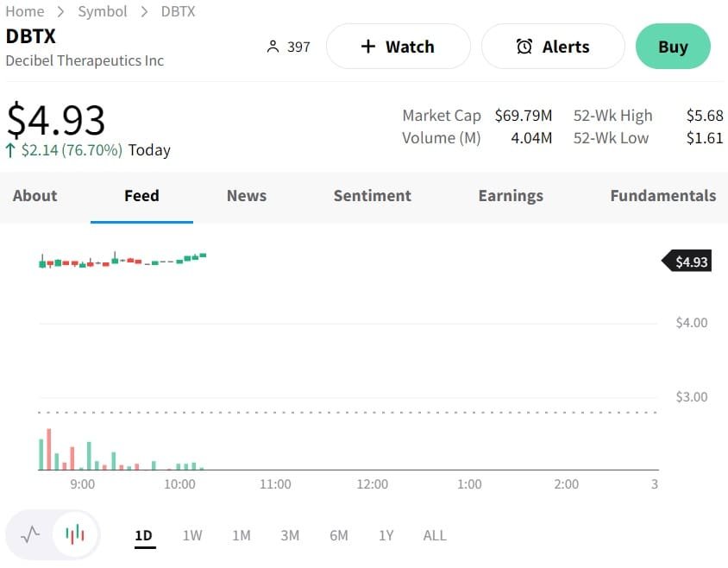The width and height of the screenshot is (728, 568).
Task: Switch to line chart view icon
Action: tap(30, 534)
